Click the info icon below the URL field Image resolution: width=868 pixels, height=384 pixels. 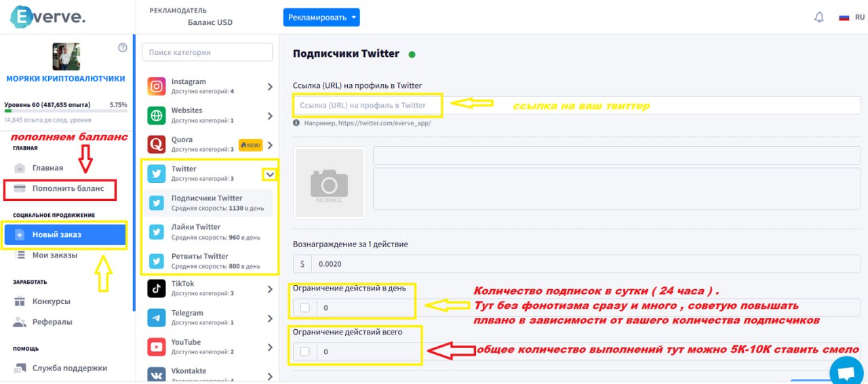(x=296, y=123)
